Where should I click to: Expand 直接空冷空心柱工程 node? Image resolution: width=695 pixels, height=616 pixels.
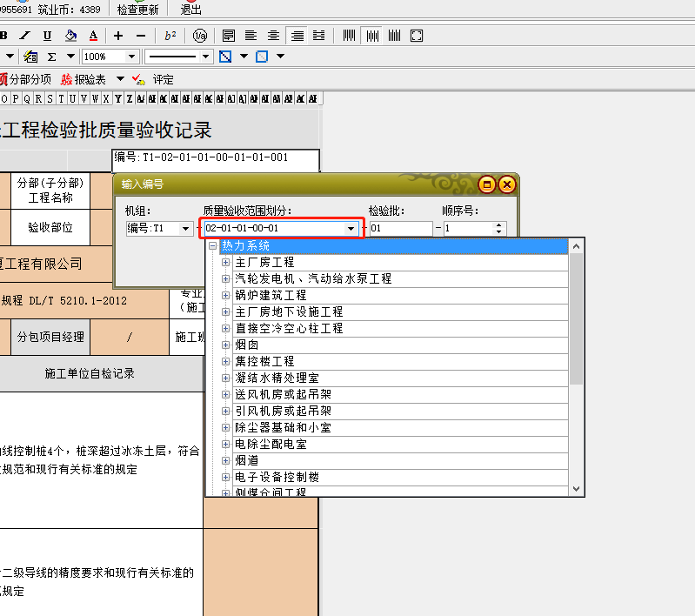pyautogui.click(x=225, y=328)
